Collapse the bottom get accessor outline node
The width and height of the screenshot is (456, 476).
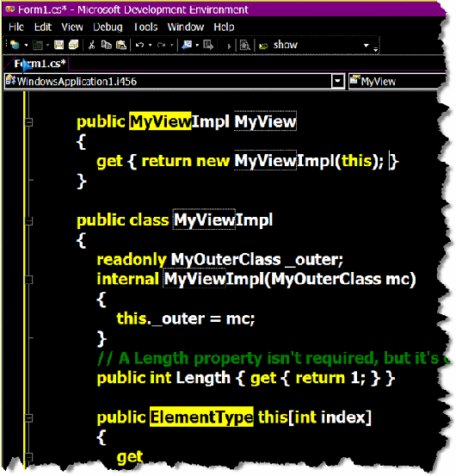coord(28,456)
